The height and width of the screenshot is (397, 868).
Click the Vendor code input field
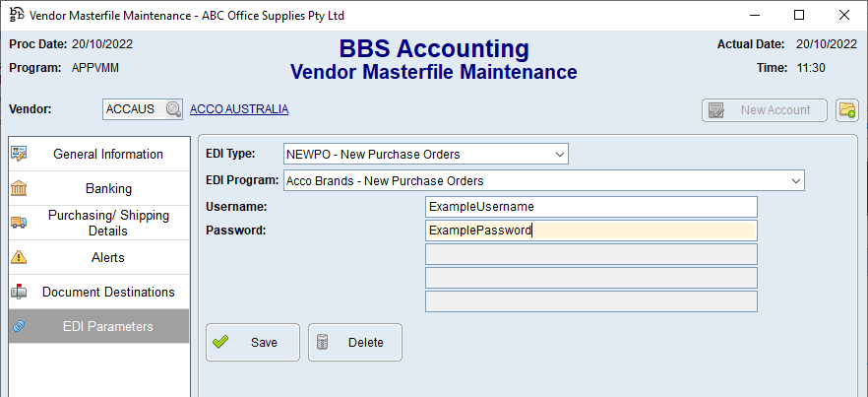132,109
